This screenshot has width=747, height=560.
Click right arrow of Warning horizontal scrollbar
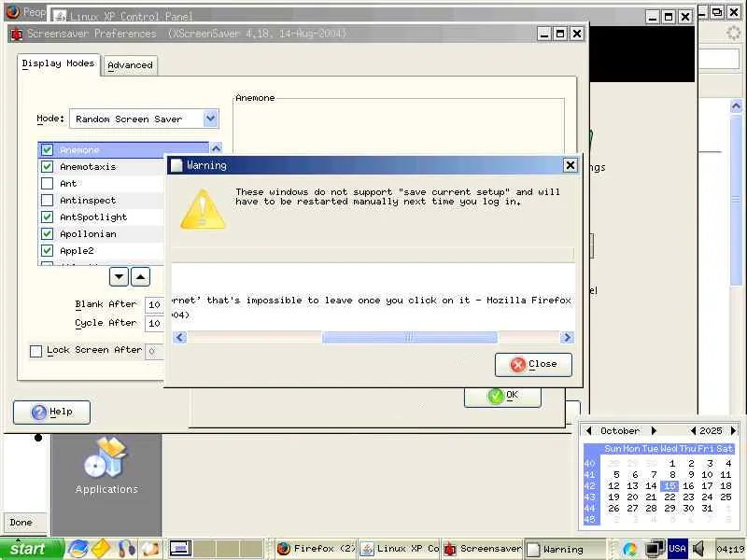[567, 337]
